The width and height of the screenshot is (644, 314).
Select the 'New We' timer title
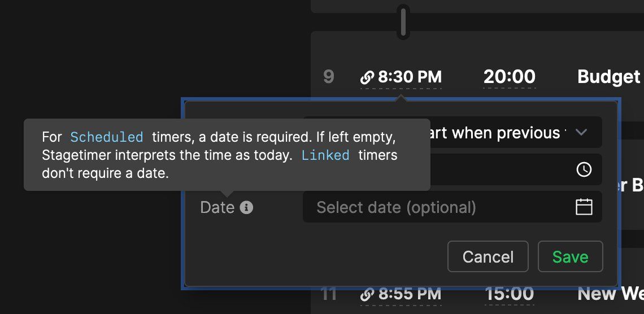(x=610, y=294)
